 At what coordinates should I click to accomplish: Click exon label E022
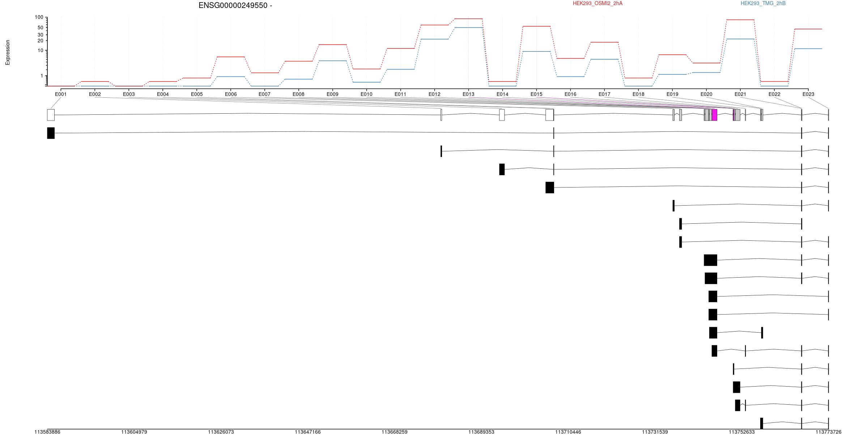tap(774, 94)
